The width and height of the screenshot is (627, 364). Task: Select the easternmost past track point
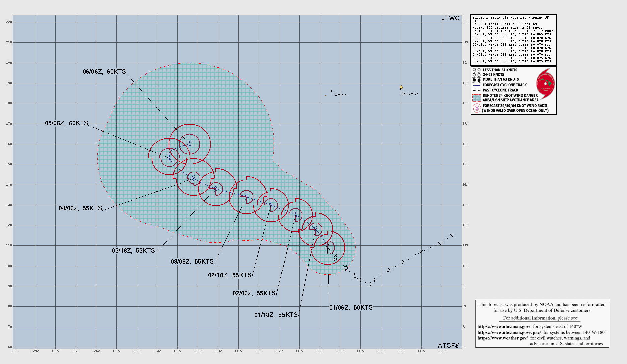(x=452, y=235)
